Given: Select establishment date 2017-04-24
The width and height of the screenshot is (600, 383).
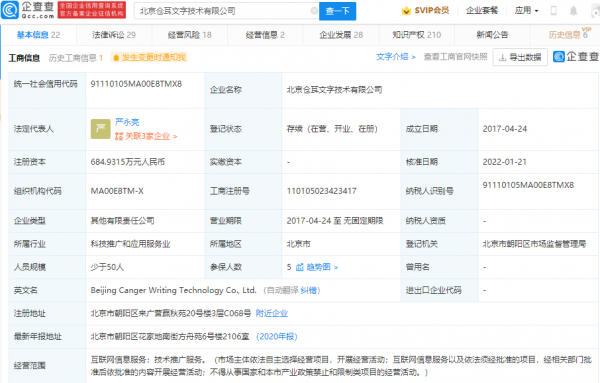Looking at the screenshot, I should pos(505,129).
